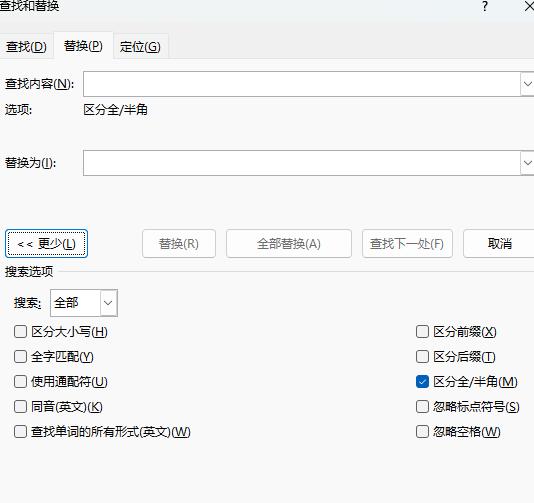Image resolution: width=534 pixels, height=503 pixels.
Task: Switch to the 查找(D) tab
Action: point(26,47)
